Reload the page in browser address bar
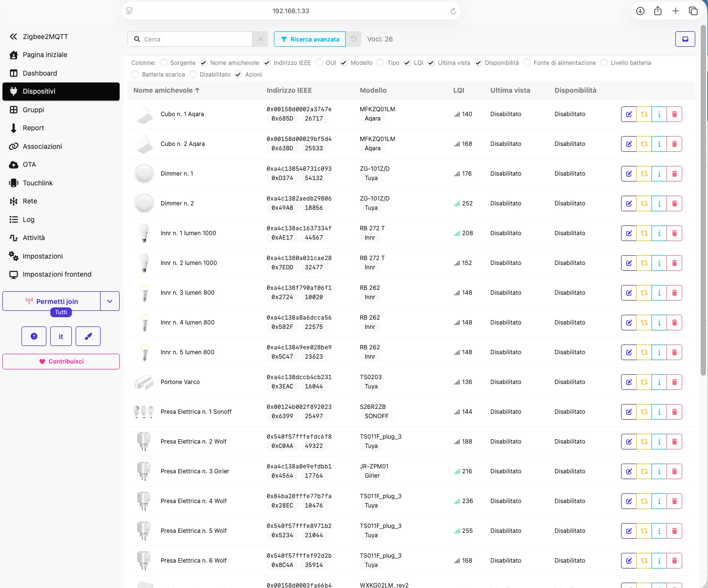This screenshot has width=708, height=588. click(453, 11)
